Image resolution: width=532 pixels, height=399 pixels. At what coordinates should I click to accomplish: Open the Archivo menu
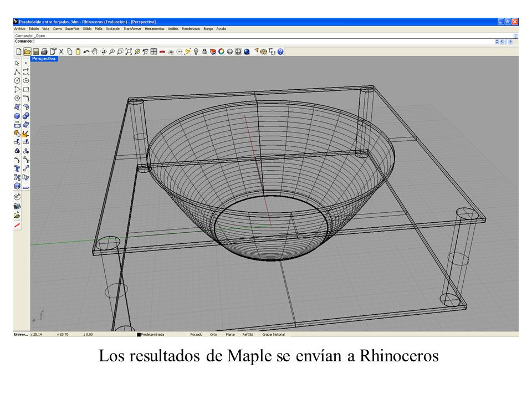point(20,29)
